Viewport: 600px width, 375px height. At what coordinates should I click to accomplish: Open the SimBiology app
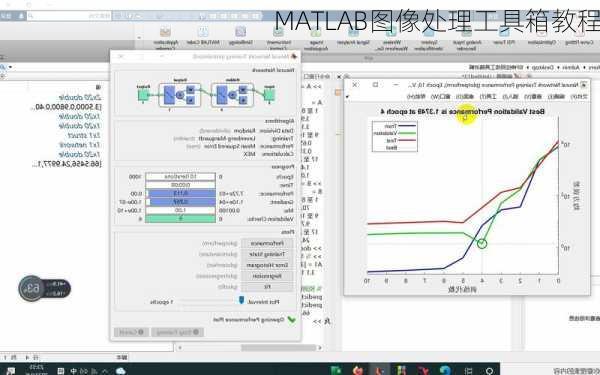coord(241,36)
